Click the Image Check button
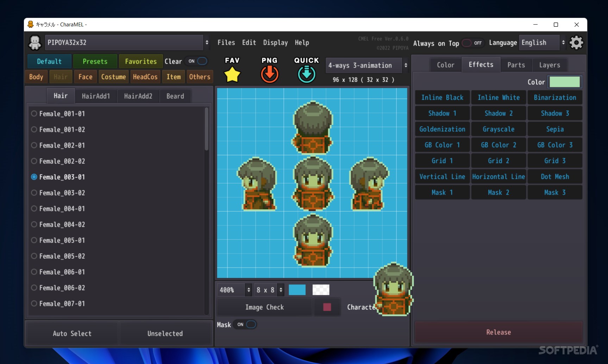 pos(264,307)
